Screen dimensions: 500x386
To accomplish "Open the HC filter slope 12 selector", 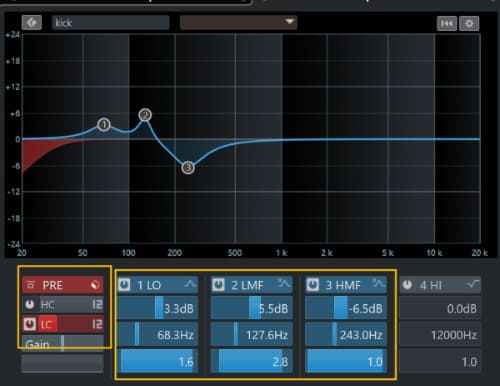I will pos(97,304).
